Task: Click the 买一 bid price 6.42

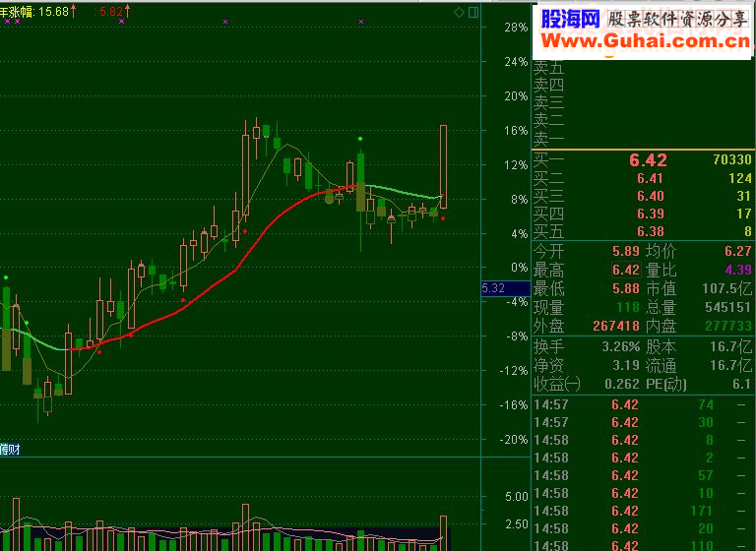Action: (648, 160)
